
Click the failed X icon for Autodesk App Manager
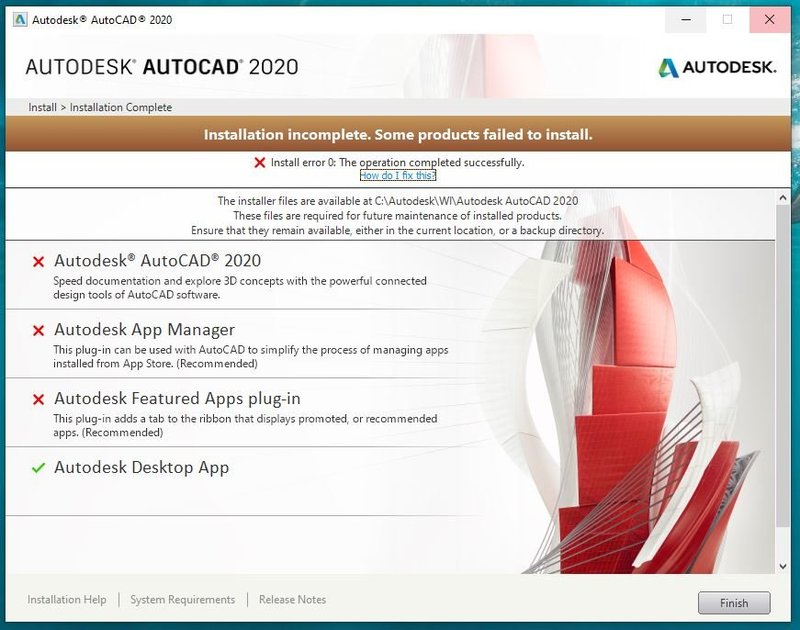(38, 331)
